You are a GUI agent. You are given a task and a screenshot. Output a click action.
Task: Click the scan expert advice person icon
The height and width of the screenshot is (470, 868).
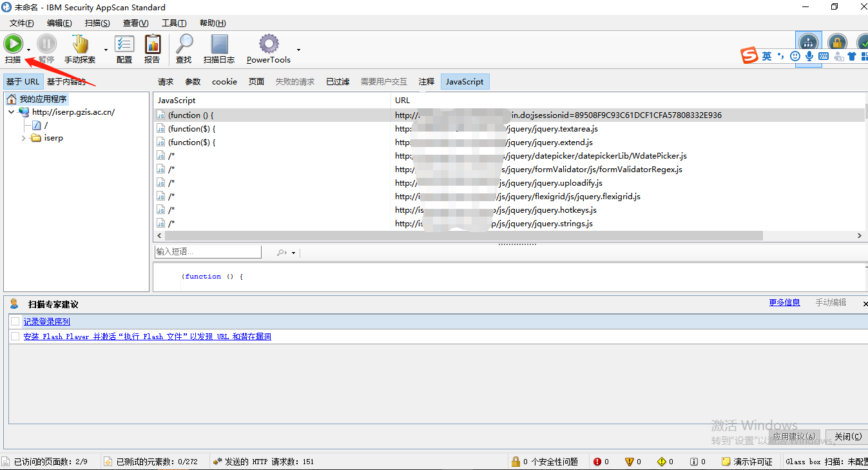[x=14, y=304]
